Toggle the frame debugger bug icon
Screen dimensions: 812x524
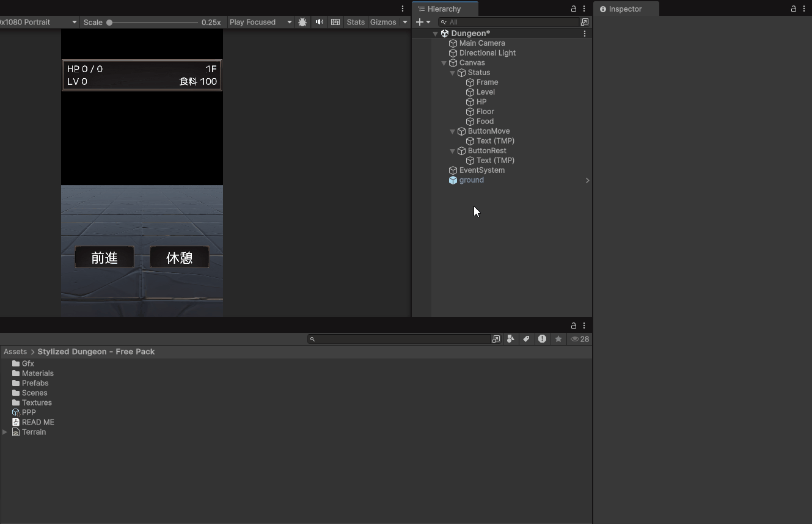coord(302,22)
